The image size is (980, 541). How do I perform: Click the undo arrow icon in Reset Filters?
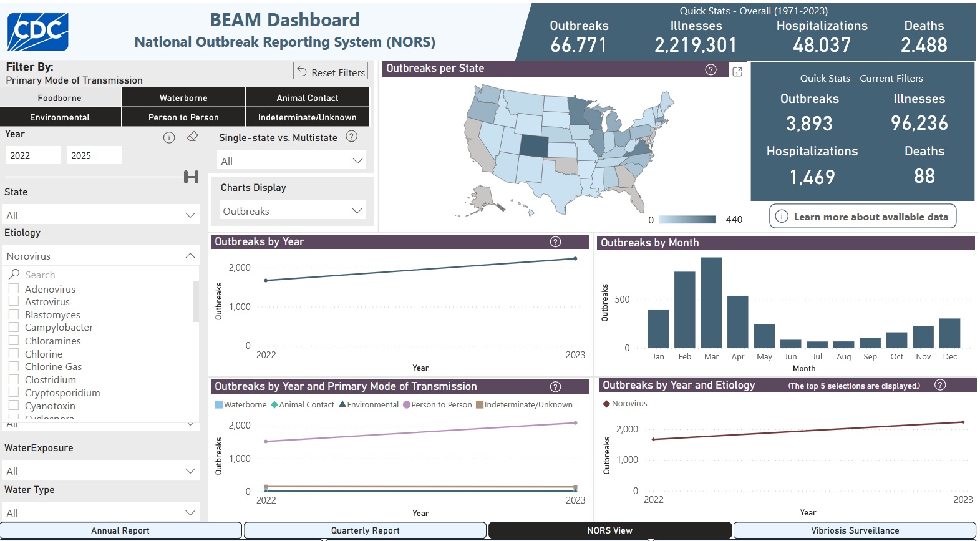pos(302,71)
